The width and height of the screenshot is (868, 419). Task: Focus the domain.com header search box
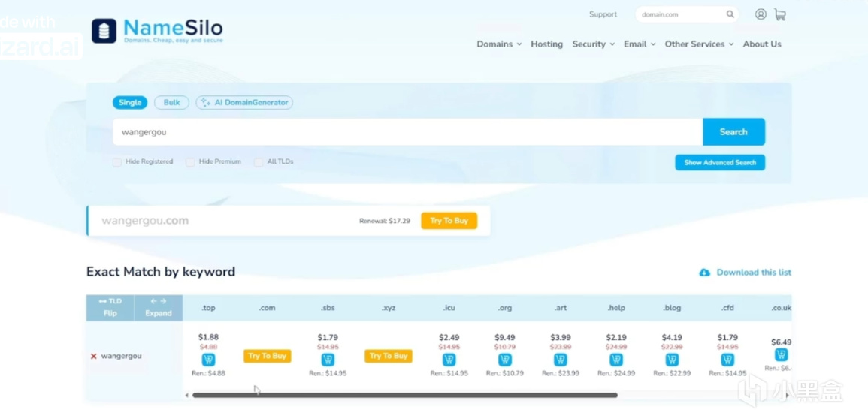pos(687,14)
